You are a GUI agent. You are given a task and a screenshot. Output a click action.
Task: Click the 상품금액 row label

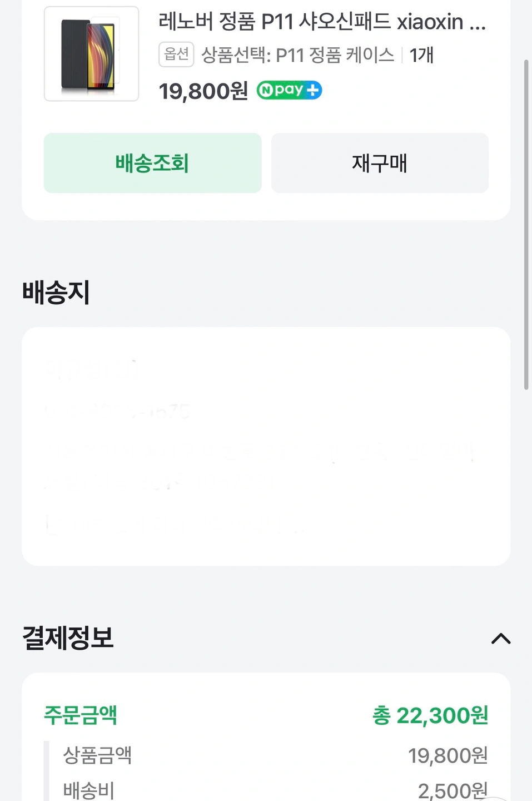[97, 755]
